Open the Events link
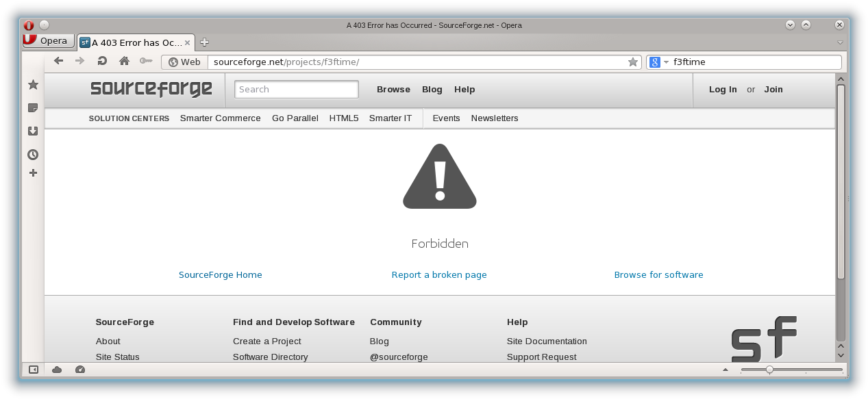 [x=447, y=118]
